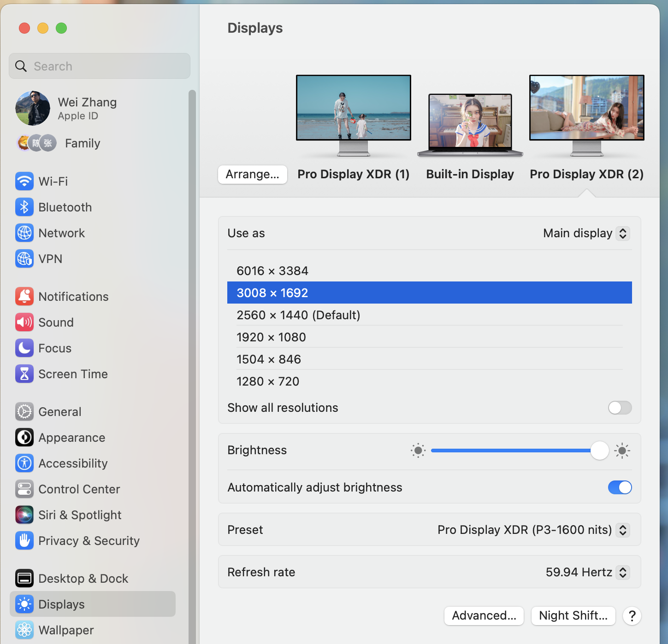The height and width of the screenshot is (644, 668).
Task: Click the Control Center icon
Action: 24,489
